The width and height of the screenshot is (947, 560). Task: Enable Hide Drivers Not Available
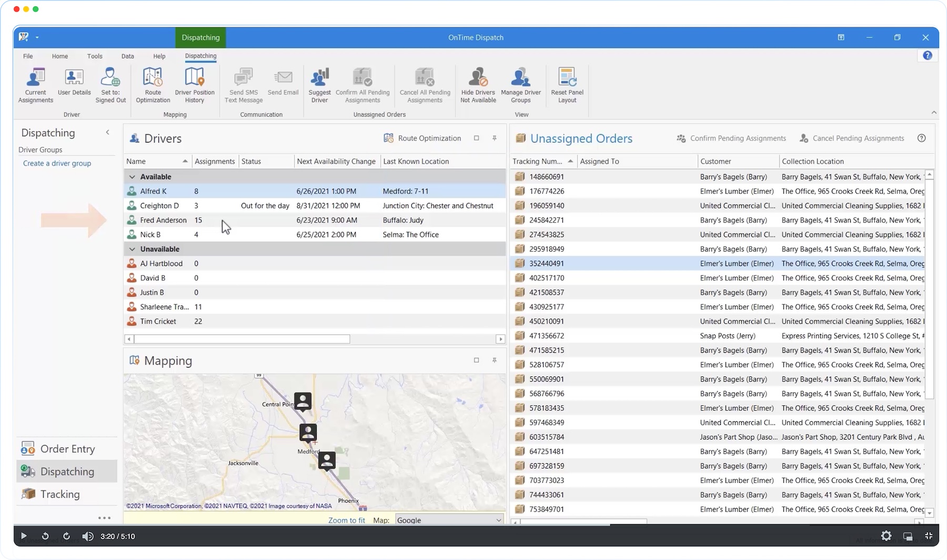(477, 84)
